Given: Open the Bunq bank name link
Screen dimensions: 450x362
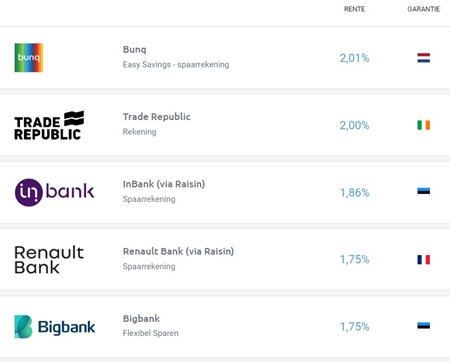Looking at the screenshot, I should [135, 50].
